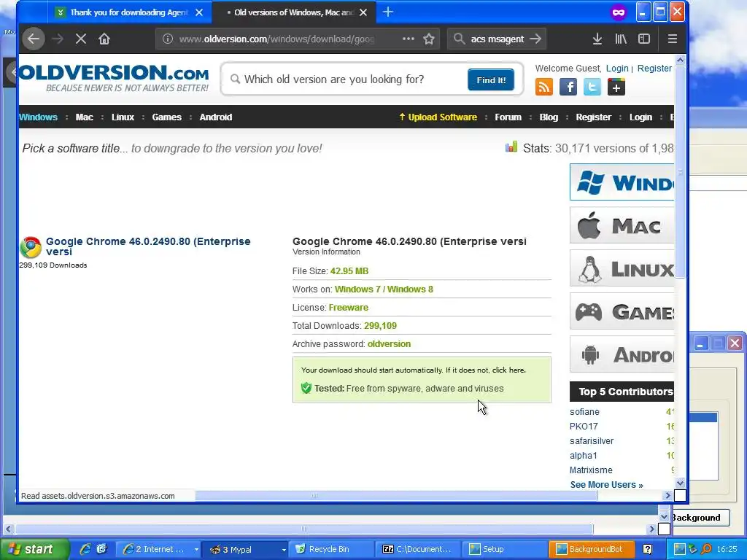Open the Android category sidebar banner
This screenshot has height=560, width=747.
[x=622, y=354]
